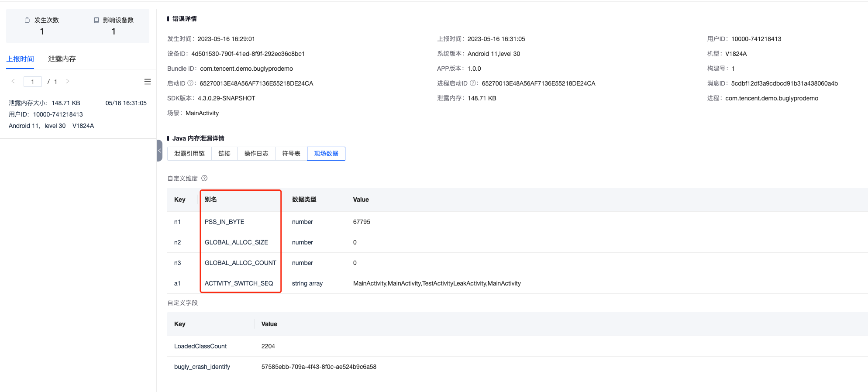Open the 操作日志 tab
Image resolution: width=868 pixels, height=392 pixels.
(256, 154)
